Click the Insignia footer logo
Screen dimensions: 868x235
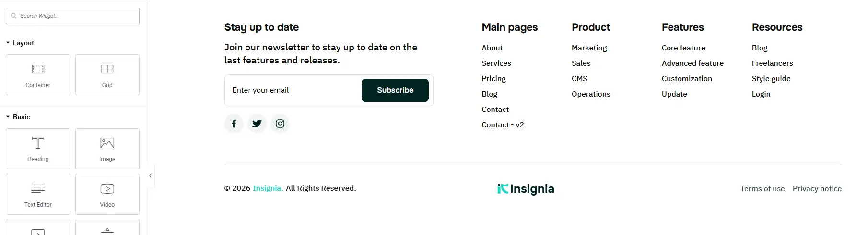[526, 189]
